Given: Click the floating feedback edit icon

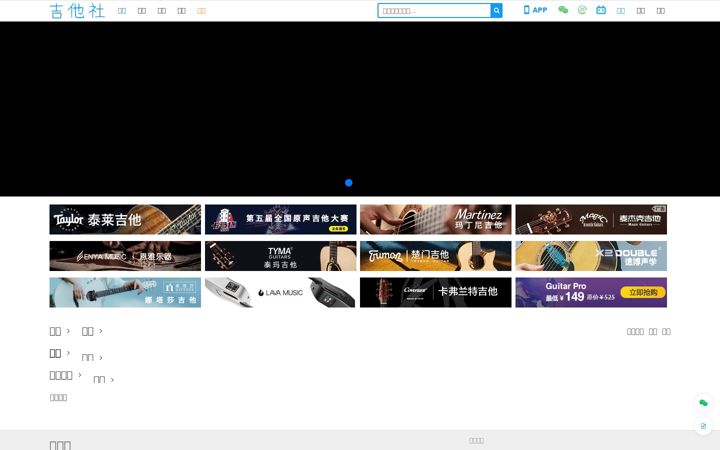Looking at the screenshot, I should pyautogui.click(x=703, y=426).
